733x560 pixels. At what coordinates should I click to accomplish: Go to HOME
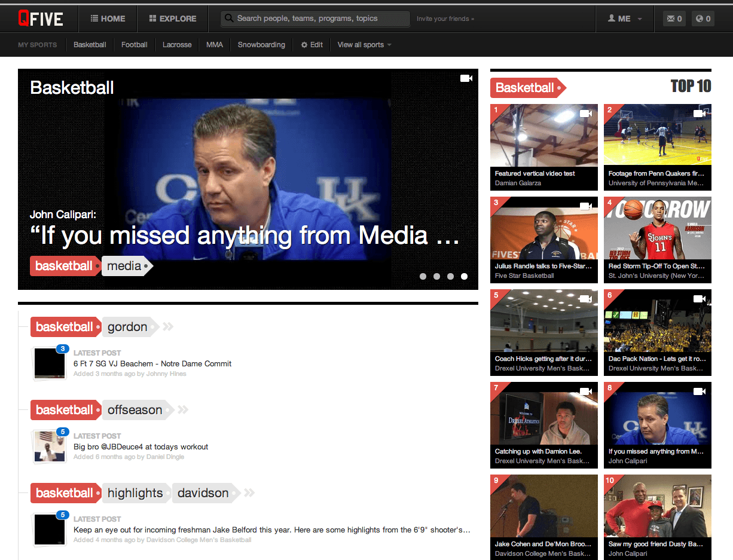pyautogui.click(x=108, y=19)
